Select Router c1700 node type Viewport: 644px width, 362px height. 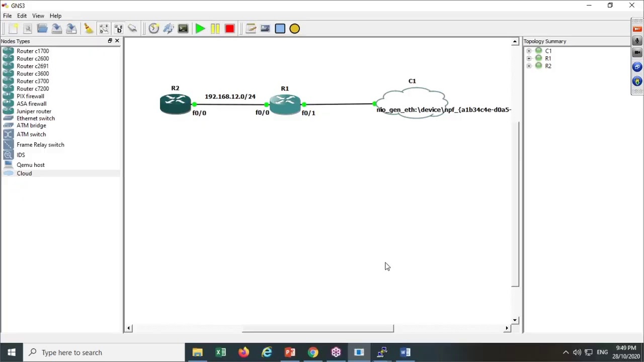33,51
